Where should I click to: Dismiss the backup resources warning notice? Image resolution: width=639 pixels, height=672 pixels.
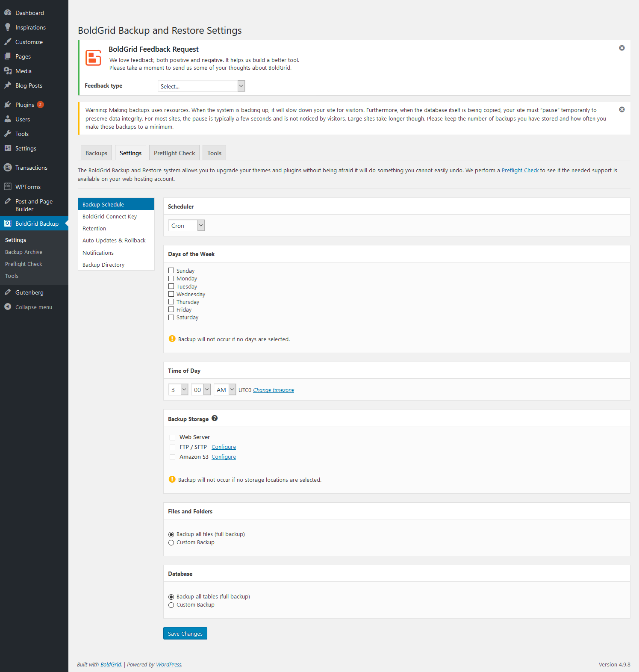622,109
